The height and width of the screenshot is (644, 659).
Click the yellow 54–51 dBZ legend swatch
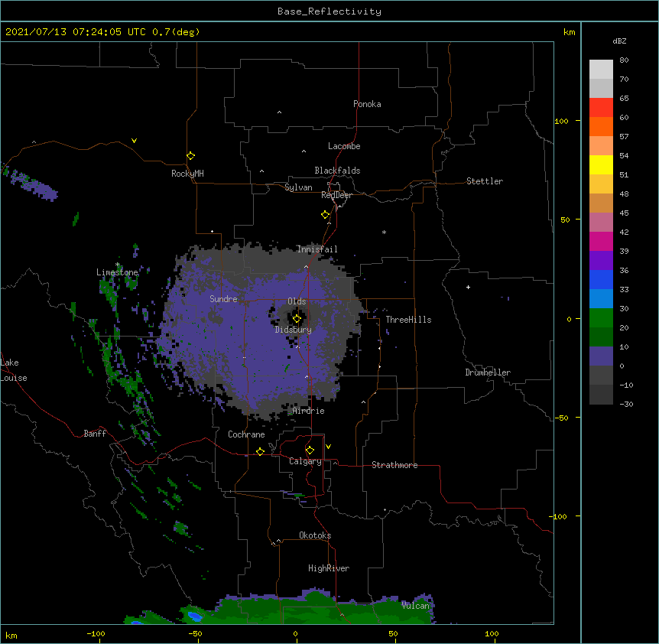601,164
